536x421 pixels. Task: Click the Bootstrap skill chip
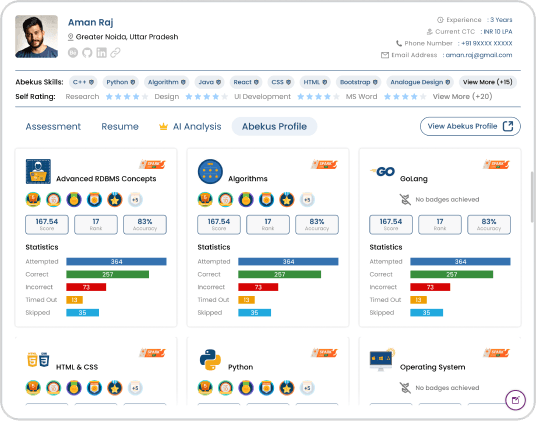[x=359, y=82]
